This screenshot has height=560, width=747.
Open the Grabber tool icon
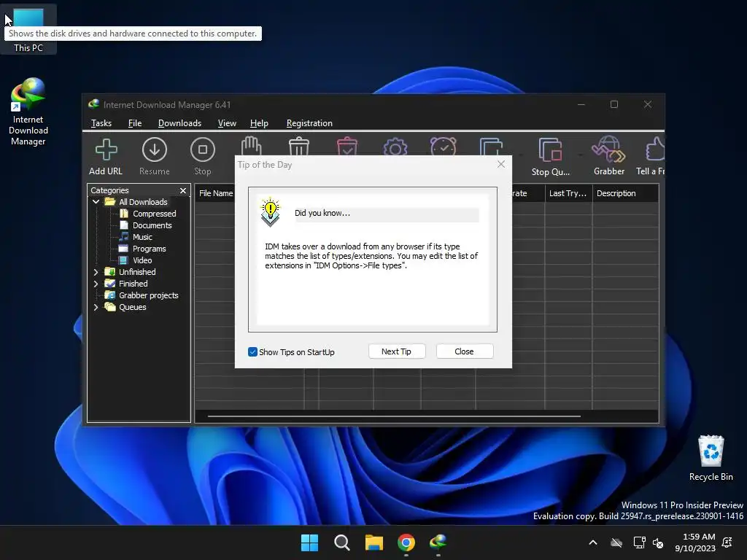(608, 149)
